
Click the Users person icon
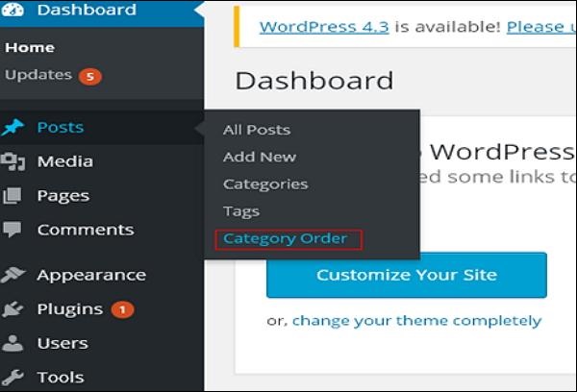pyautogui.click(x=13, y=343)
